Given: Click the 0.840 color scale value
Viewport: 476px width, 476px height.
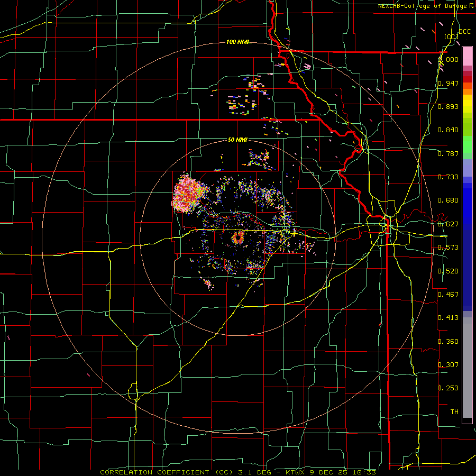Looking at the screenshot, I should click(x=448, y=130).
